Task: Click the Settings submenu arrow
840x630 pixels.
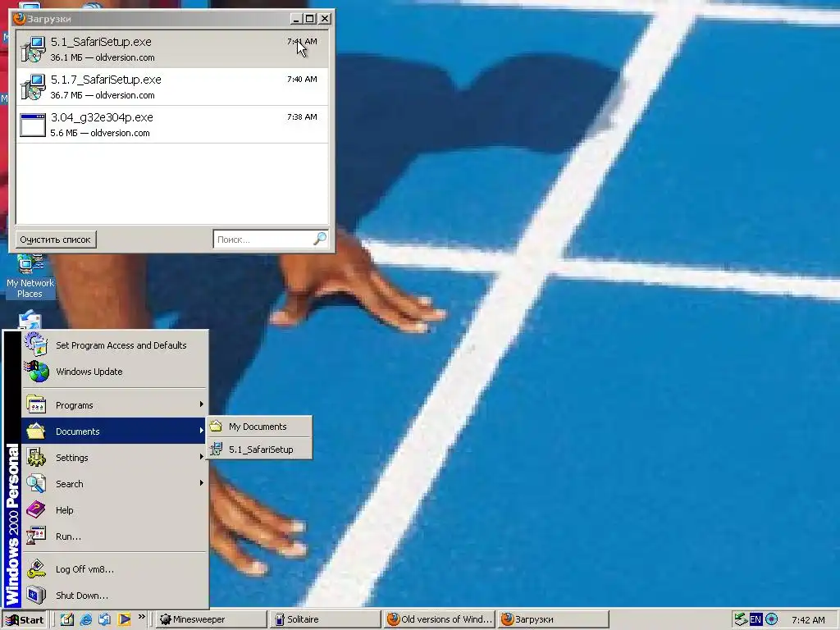Action: 202,457
